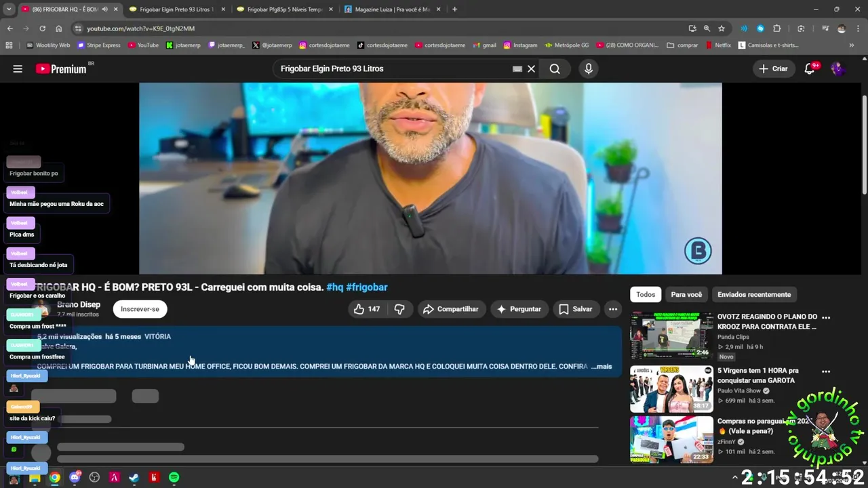Open options menu for OVOTZ REAGINDO video
868x488 pixels.
[x=826, y=317]
